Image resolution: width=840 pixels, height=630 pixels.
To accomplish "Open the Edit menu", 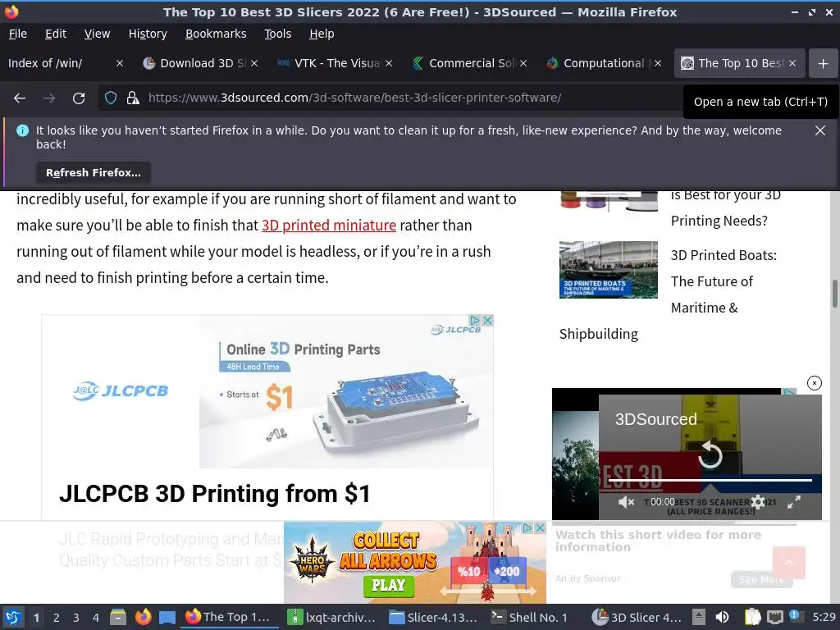I will 56,34.
